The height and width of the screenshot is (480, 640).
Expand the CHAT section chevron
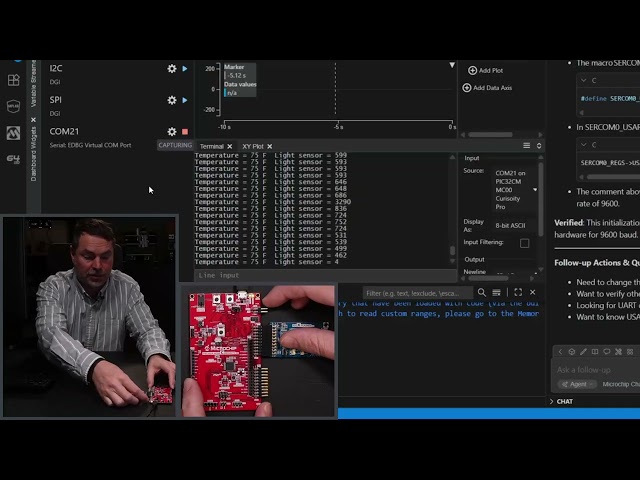click(551, 402)
